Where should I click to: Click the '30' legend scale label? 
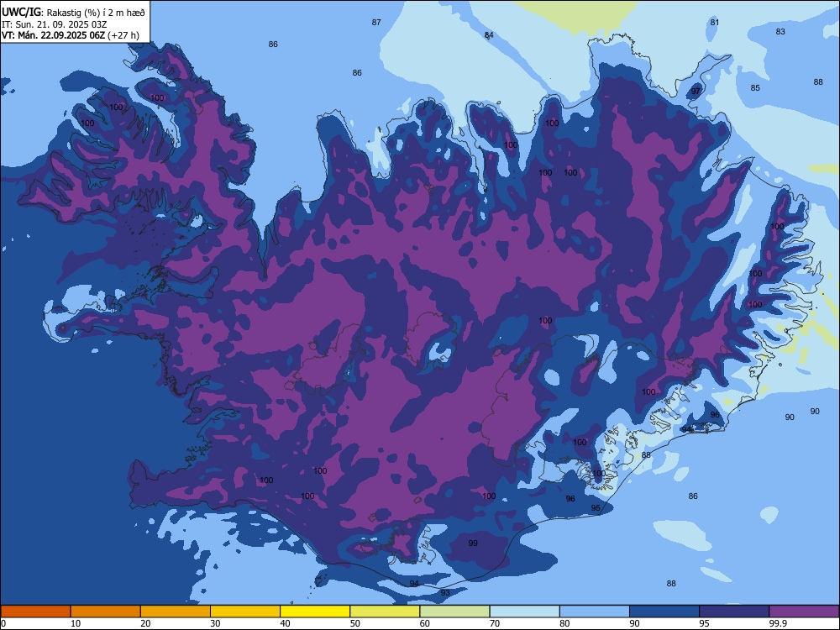[215, 623]
